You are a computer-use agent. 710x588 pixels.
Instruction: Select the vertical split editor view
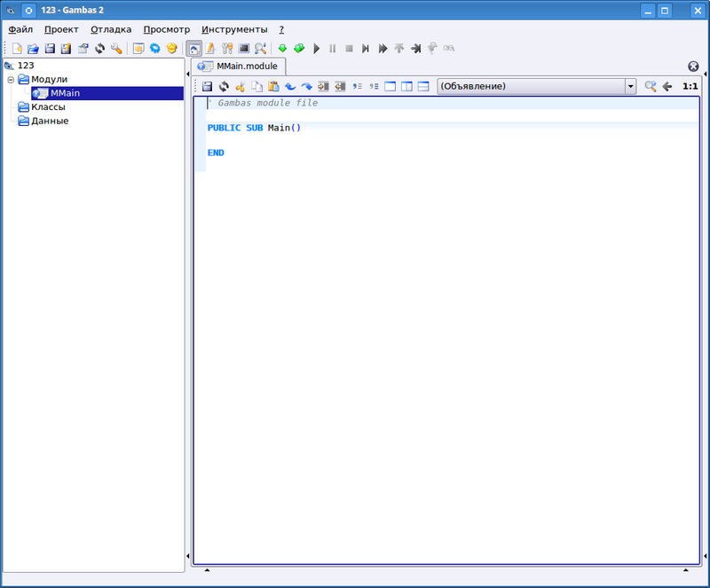point(423,86)
